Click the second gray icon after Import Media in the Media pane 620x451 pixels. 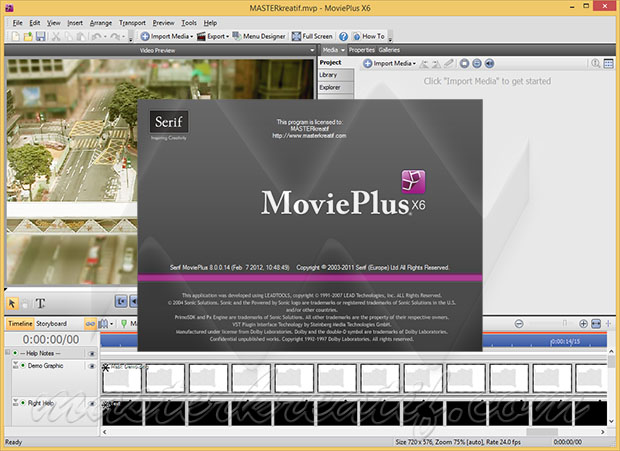[436, 63]
